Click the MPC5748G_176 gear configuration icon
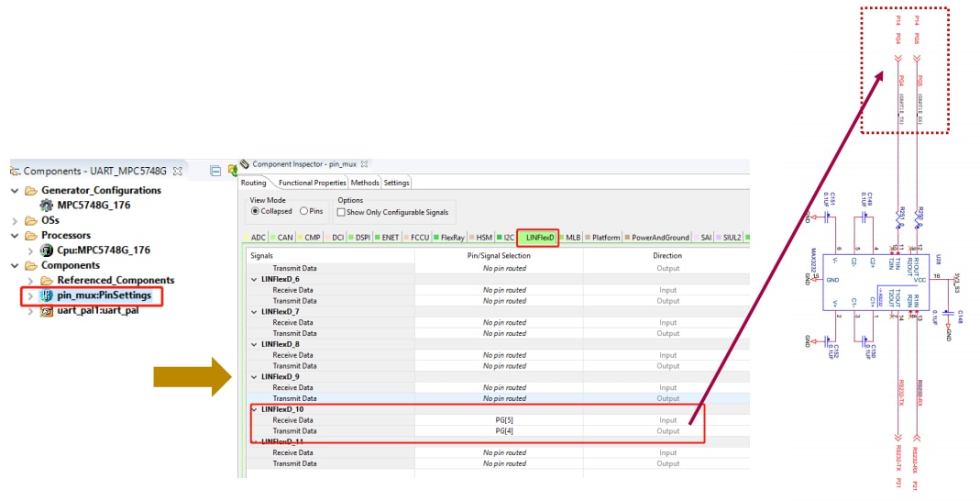The height and width of the screenshot is (501, 980). (47, 206)
